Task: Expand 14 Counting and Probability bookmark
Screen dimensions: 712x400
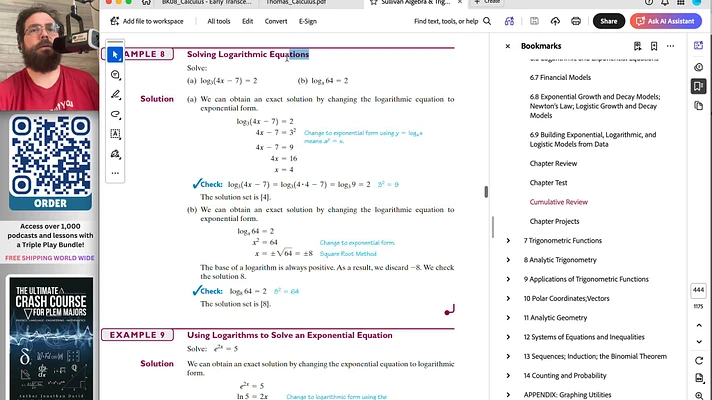Action: pyautogui.click(x=508, y=375)
